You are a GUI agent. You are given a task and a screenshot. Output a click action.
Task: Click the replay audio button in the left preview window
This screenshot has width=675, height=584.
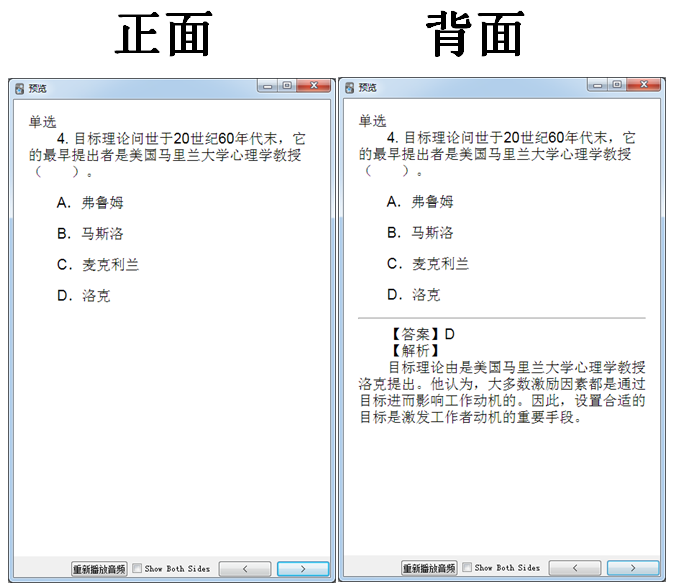(99, 569)
